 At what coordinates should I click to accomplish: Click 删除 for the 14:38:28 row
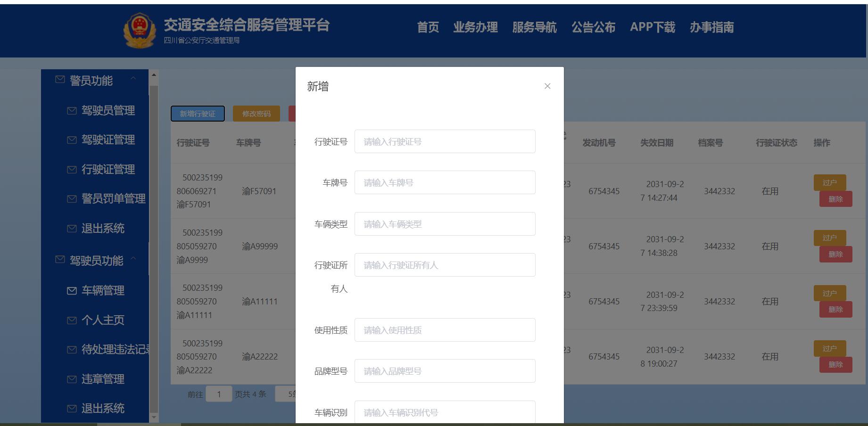(x=835, y=254)
